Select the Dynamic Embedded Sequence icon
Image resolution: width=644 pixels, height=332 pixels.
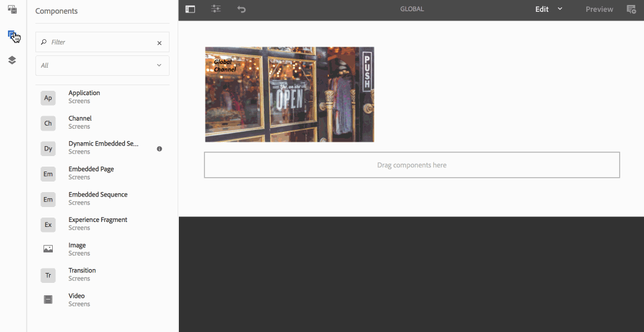pos(48,149)
